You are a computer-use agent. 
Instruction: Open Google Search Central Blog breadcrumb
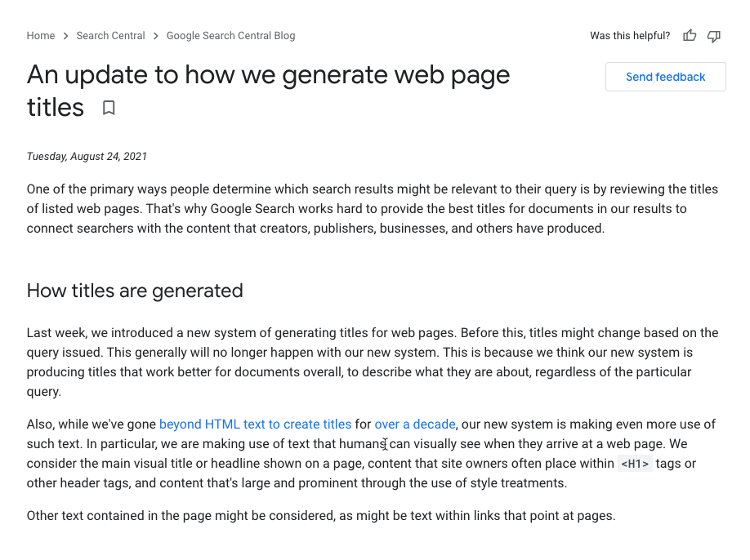click(230, 36)
